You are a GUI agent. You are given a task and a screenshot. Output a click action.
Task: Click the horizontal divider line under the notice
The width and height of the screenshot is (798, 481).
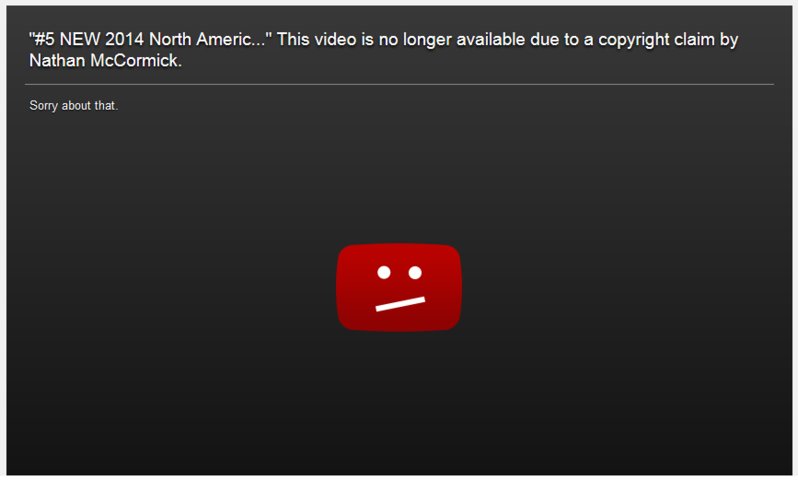[399, 84]
